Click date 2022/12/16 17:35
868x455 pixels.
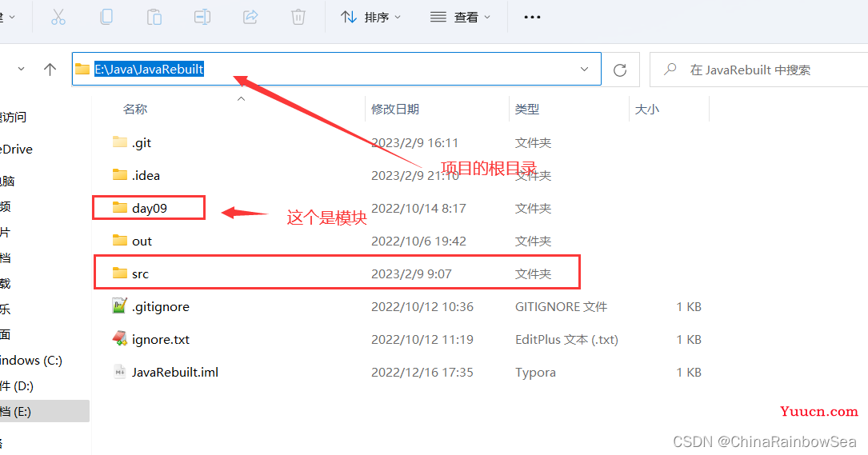point(422,372)
